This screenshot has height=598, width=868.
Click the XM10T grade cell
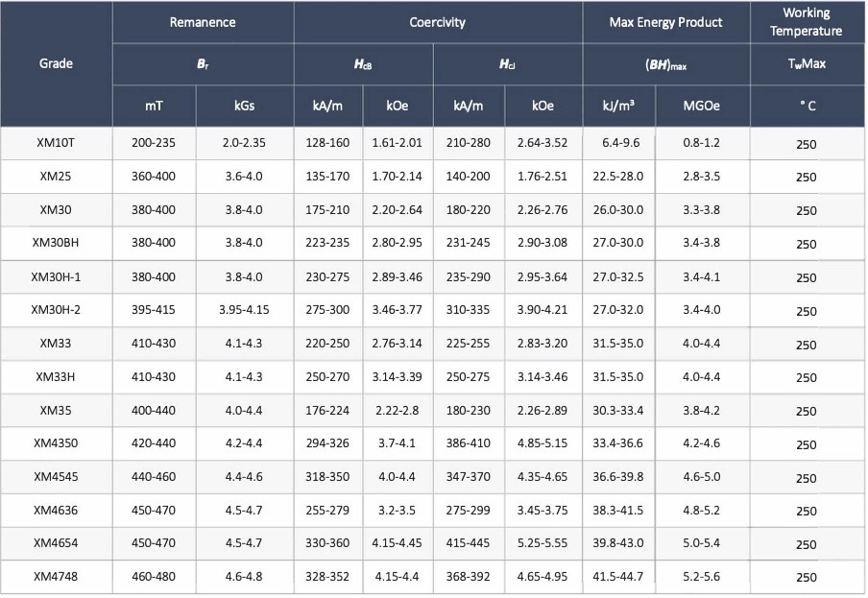point(56,144)
